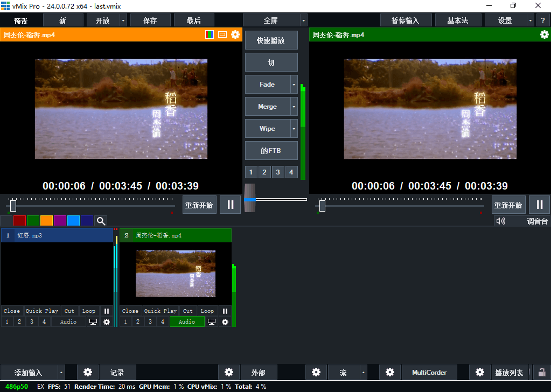
Task: Click the MultiCorder button
Action: point(429,372)
